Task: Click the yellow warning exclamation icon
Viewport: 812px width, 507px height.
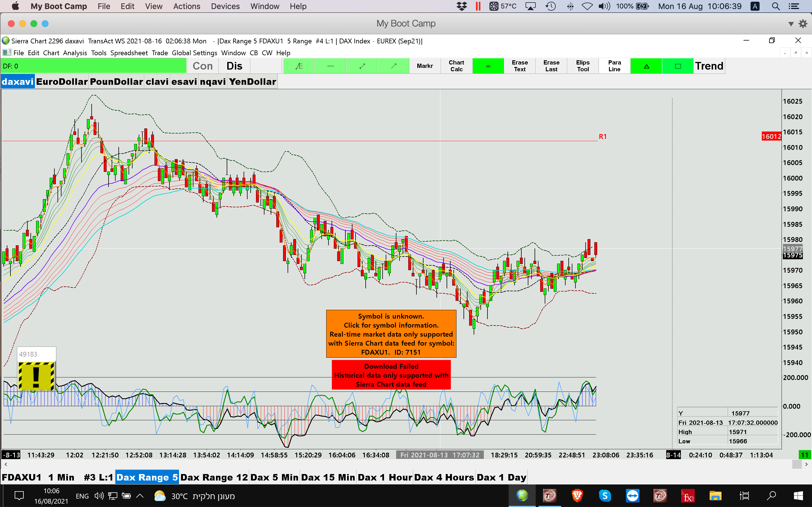Action: point(36,376)
